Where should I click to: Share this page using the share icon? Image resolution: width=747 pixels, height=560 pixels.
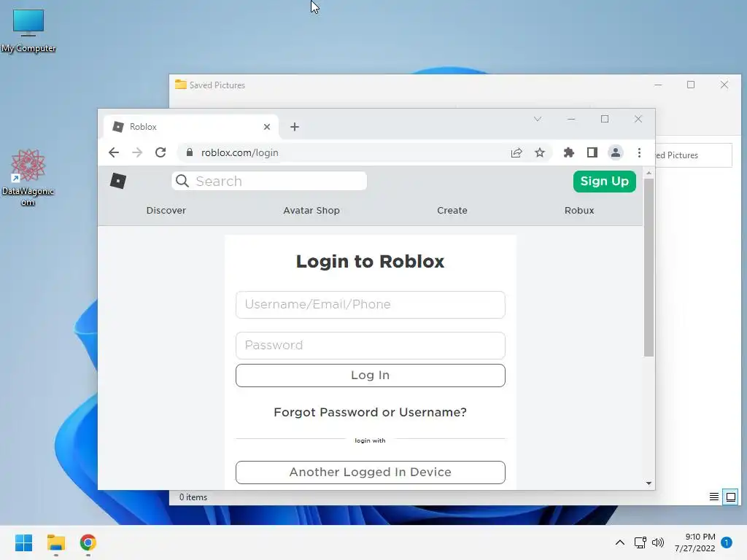[516, 152]
